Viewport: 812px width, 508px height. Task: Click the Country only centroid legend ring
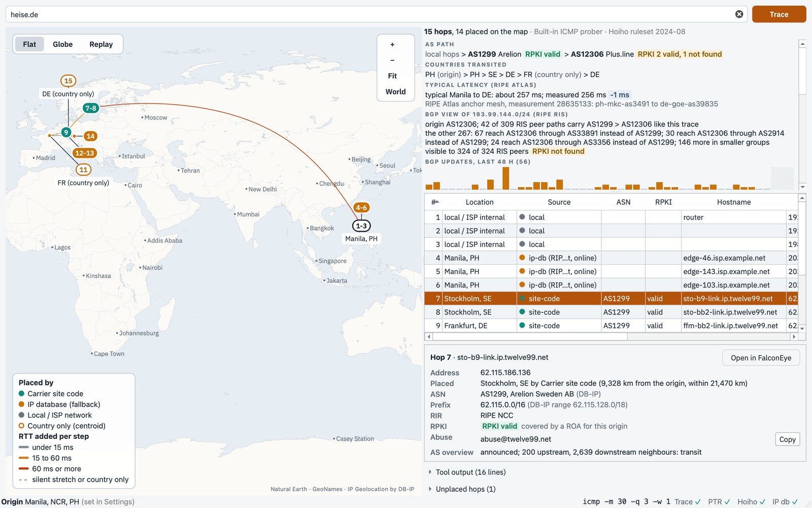pyautogui.click(x=21, y=426)
